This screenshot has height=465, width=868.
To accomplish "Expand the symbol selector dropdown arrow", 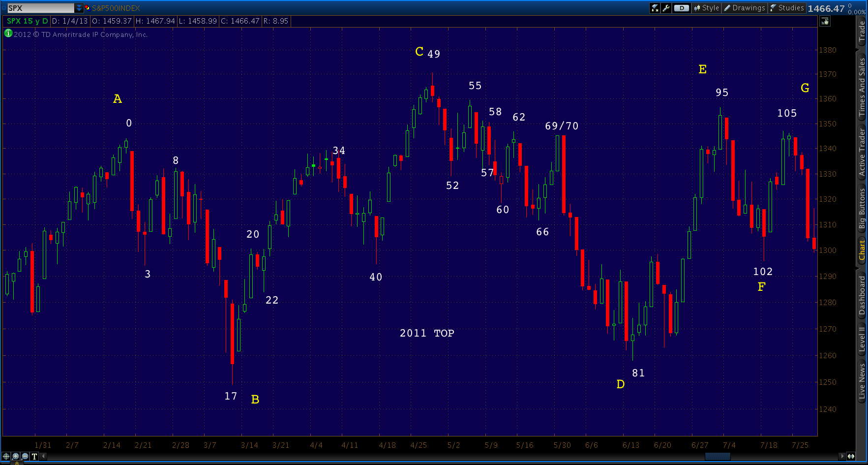I will pyautogui.click(x=79, y=8).
